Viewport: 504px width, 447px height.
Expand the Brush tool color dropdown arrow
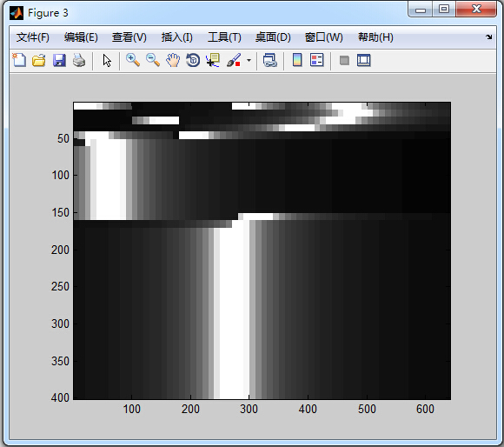[x=249, y=60]
